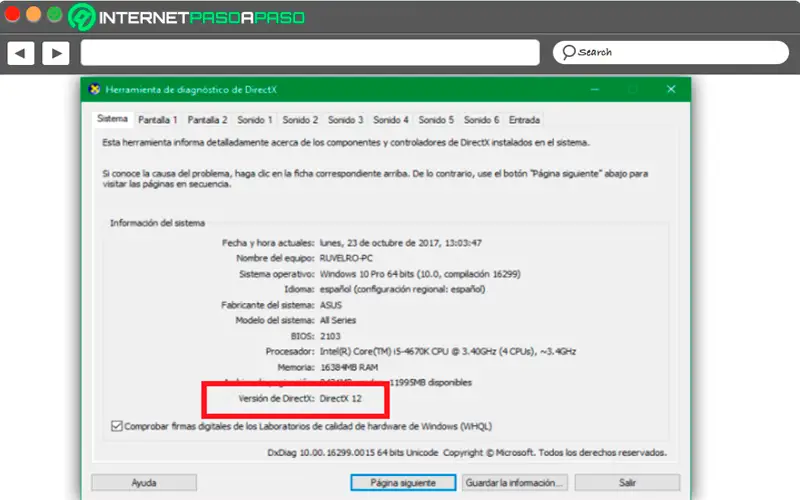Click the Memoria label
Image resolution: width=800 pixels, height=500 pixels.
(x=296, y=367)
